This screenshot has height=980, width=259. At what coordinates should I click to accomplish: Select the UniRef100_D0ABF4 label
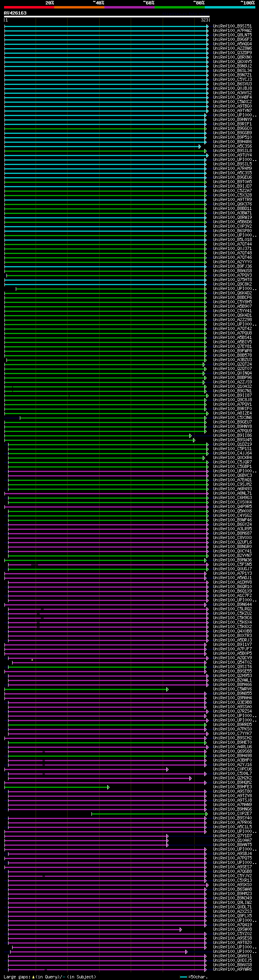(232, 97)
